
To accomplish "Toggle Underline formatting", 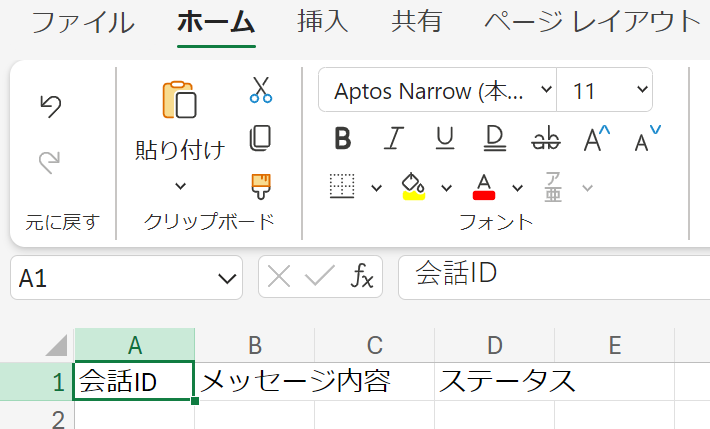I will (x=445, y=139).
